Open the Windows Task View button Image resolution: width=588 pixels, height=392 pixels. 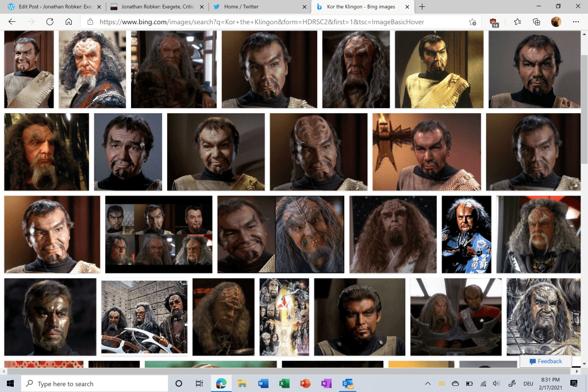tap(199, 383)
